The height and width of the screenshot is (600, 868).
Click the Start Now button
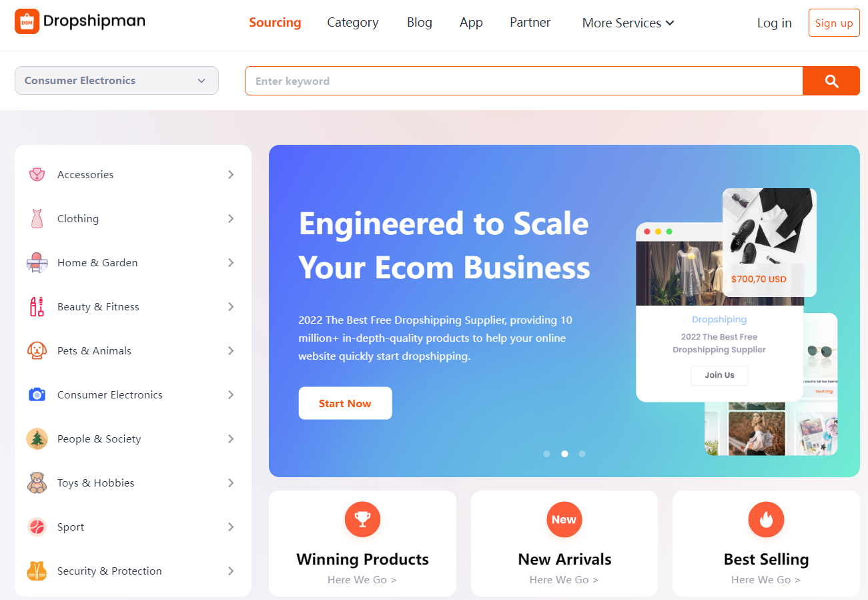(345, 403)
